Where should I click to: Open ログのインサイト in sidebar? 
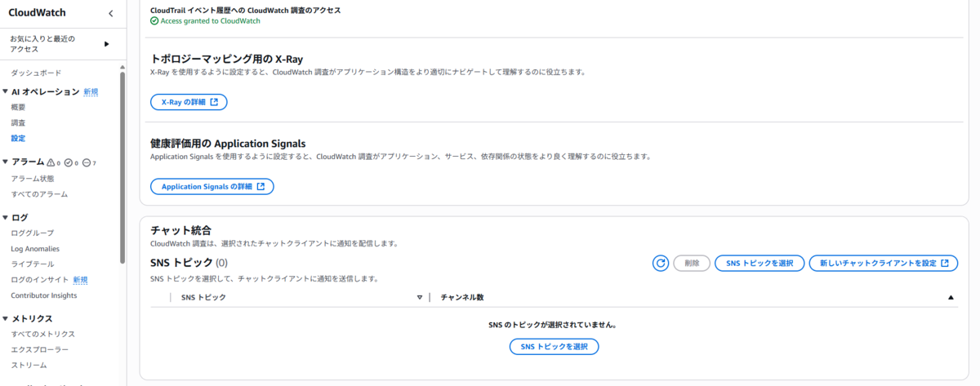(40, 280)
